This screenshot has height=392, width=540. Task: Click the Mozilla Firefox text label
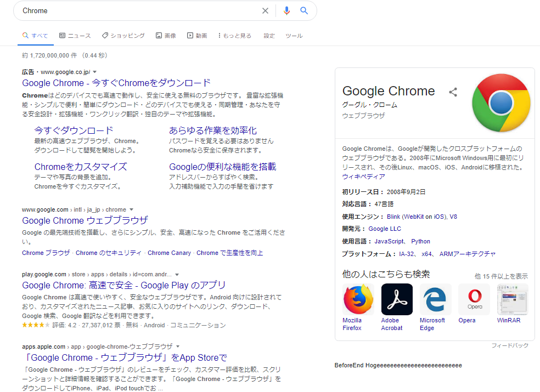click(352, 324)
